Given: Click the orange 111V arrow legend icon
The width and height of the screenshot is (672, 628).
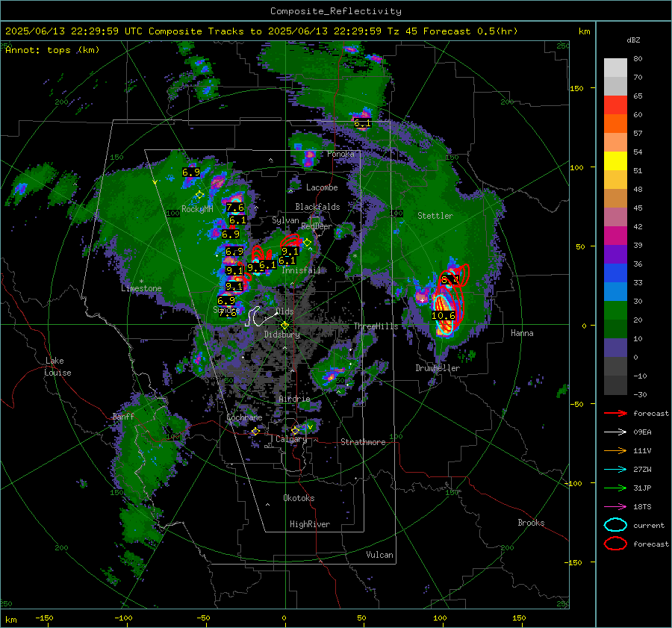Looking at the screenshot, I should click(615, 450).
